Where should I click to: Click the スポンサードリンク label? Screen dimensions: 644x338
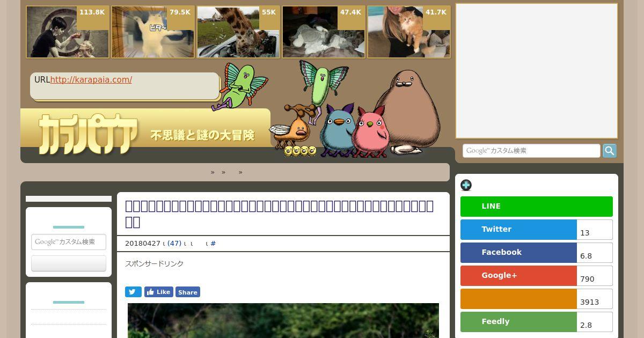155,263
